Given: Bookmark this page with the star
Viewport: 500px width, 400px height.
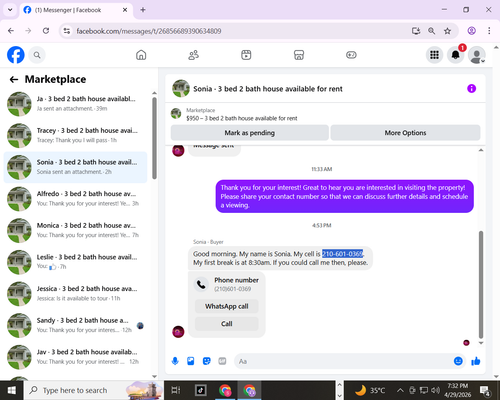Looking at the screenshot, I should 447,31.
